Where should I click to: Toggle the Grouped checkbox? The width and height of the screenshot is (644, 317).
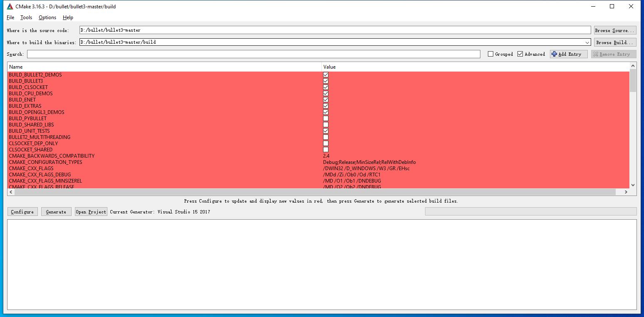[x=491, y=54]
